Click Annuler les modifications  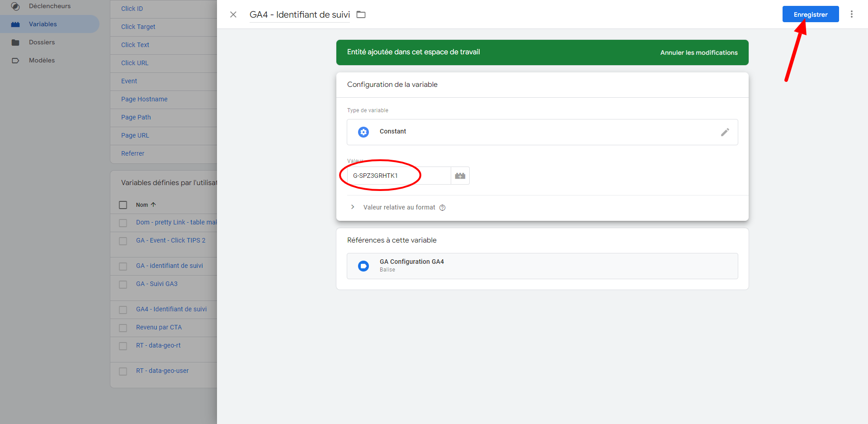tap(699, 52)
